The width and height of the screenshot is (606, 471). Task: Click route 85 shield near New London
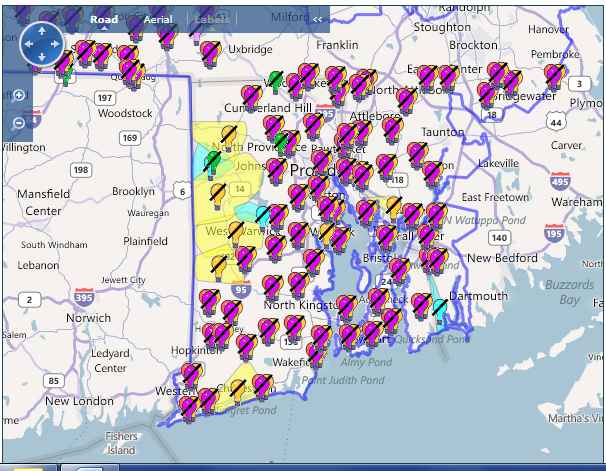[x=53, y=381]
